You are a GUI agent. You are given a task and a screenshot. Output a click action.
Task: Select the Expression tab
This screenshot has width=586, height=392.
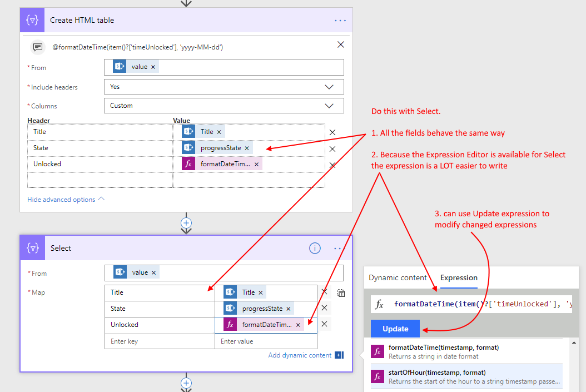(x=459, y=278)
